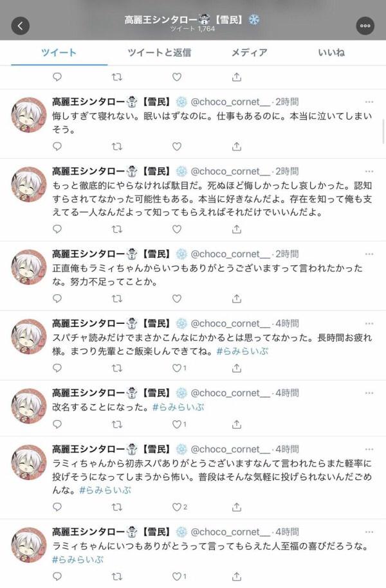
Task: Toggle like on the 初赤スパ tweet
Action: pos(177,507)
